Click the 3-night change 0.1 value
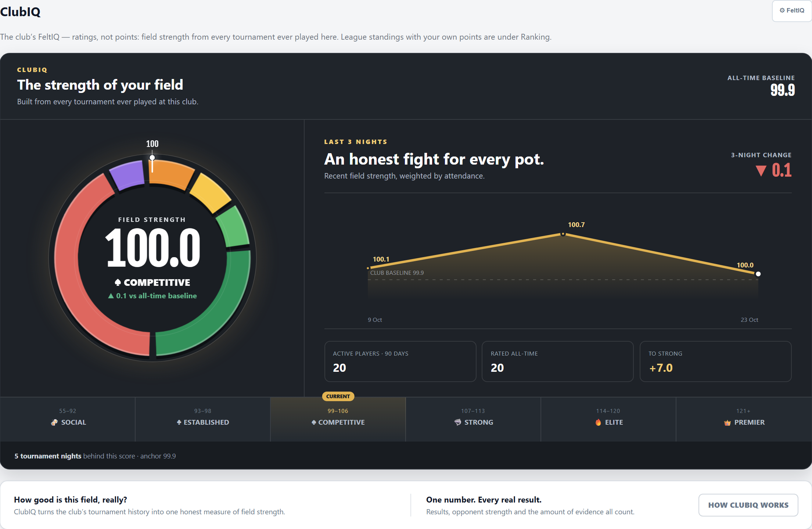The height and width of the screenshot is (529, 812). (782, 170)
